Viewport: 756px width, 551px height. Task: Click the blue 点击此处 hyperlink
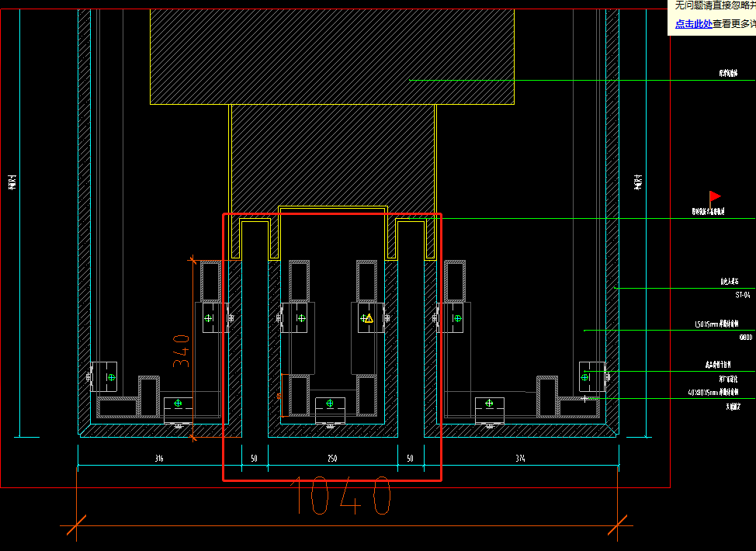pos(693,24)
